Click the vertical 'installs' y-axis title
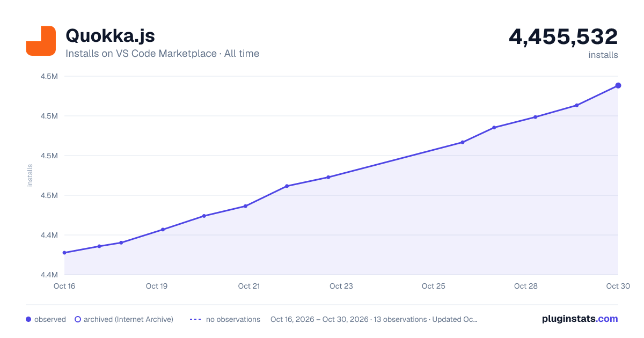The height and width of the screenshot is (338, 644). pos(30,175)
